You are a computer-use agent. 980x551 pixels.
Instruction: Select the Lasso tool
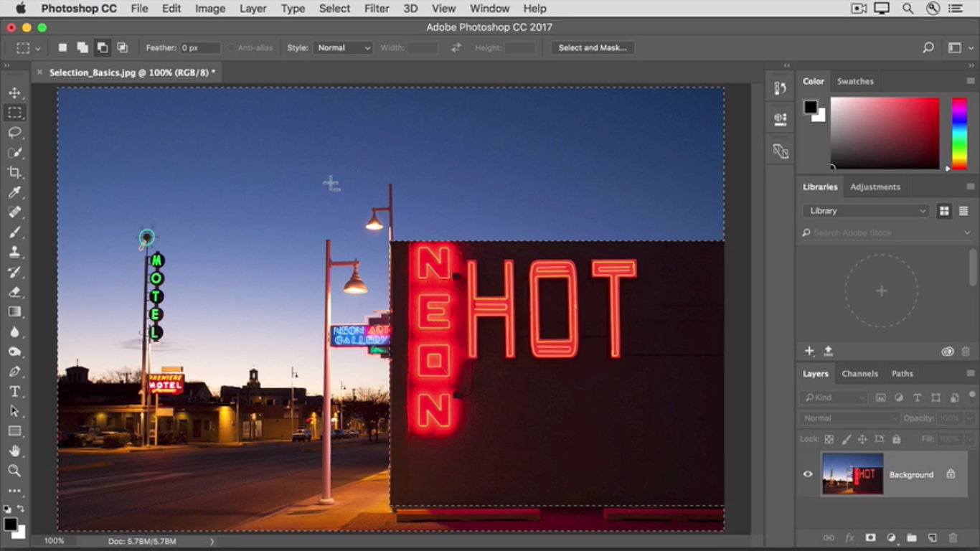[x=14, y=133]
